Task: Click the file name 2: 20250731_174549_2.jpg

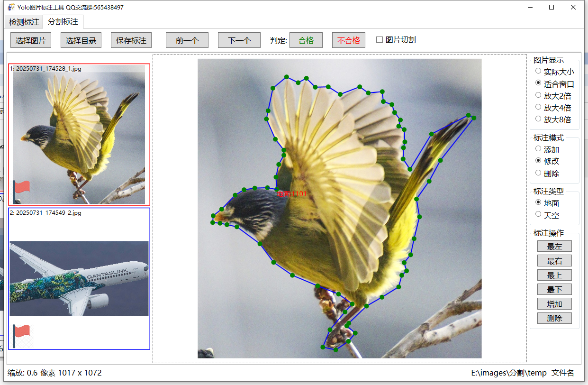Action: coord(45,213)
